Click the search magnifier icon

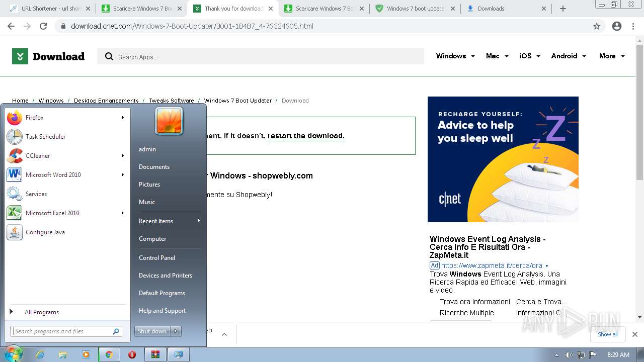[109, 57]
